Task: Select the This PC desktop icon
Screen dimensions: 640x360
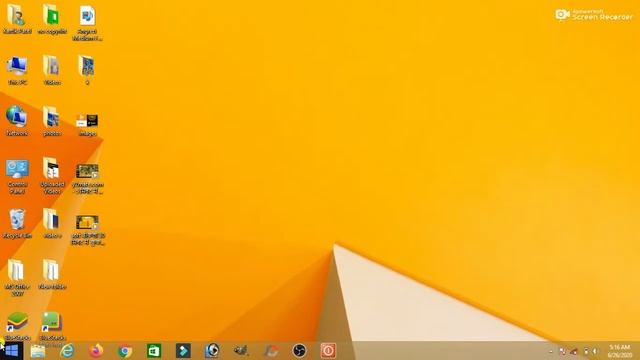Action: pos(17,71)
